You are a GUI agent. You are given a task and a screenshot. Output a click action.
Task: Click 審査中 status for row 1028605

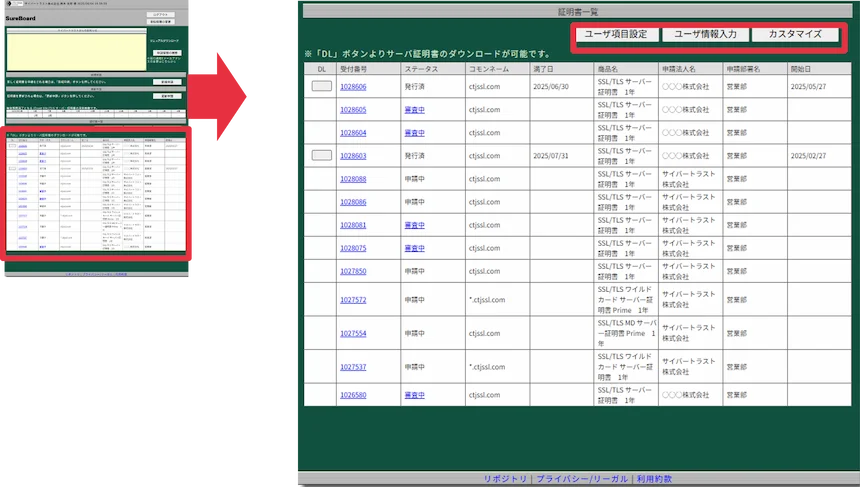click(415, 110)
